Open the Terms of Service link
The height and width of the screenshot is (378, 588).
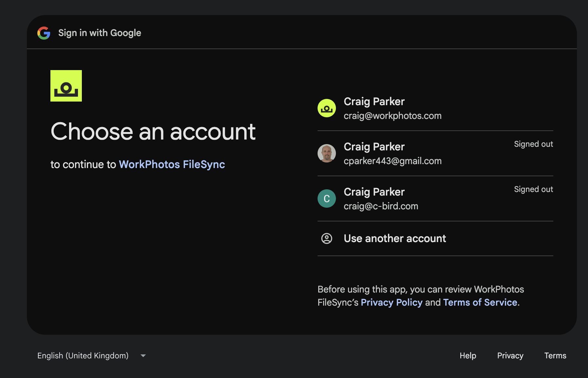[x=480, y=302]
